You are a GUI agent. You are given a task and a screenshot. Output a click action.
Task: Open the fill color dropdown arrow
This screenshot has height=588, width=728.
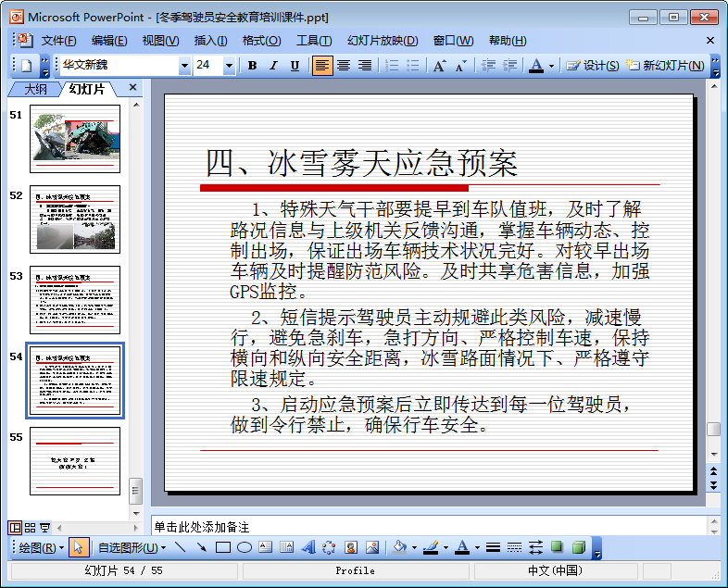coord(414,548)
